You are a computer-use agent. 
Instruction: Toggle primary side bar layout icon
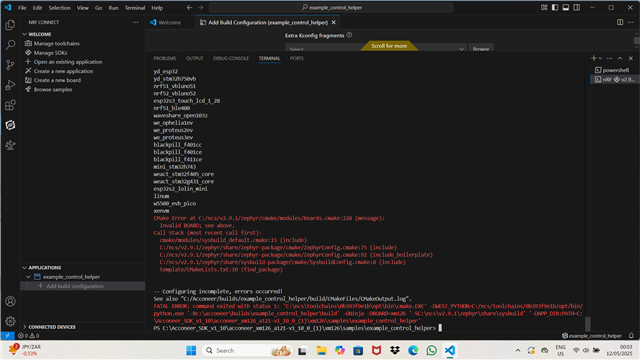(x=555, y=7)
